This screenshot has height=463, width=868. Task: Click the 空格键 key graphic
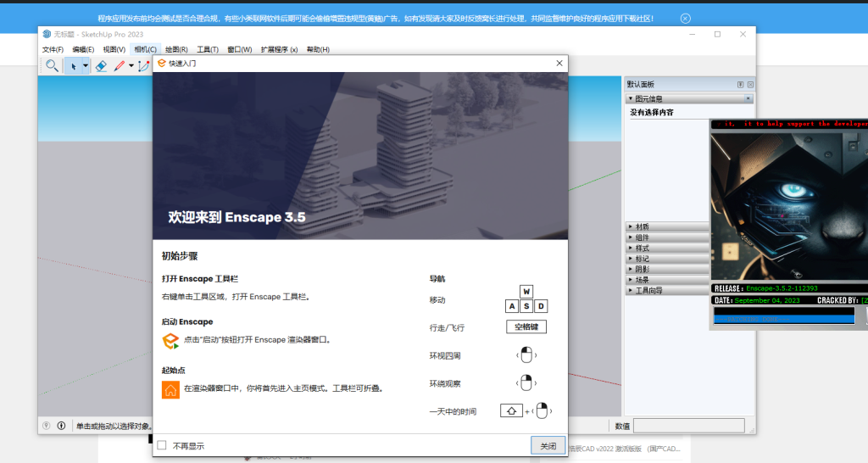click(x=526, y=326)
